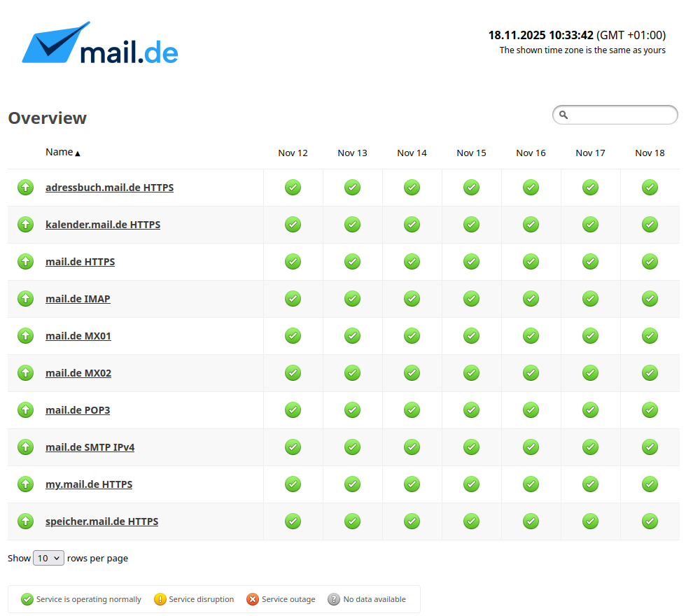Select the Nov 14 column header
686x616 pixels.
[x=412, y=153]
